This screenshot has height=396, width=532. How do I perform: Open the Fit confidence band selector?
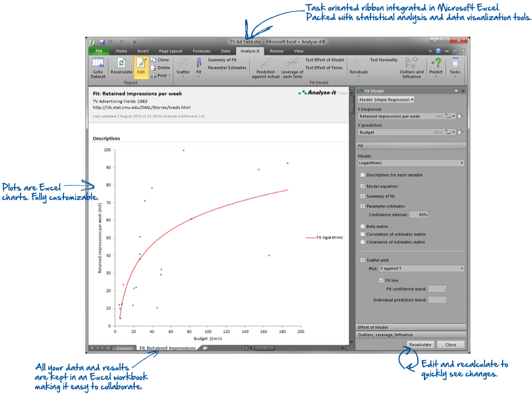click(x=437, y=289)
